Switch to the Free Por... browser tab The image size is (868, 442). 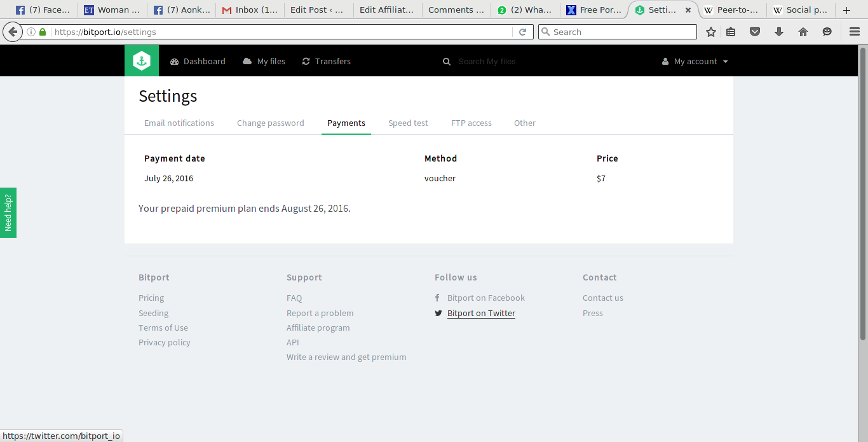click(x=593, y=10)
